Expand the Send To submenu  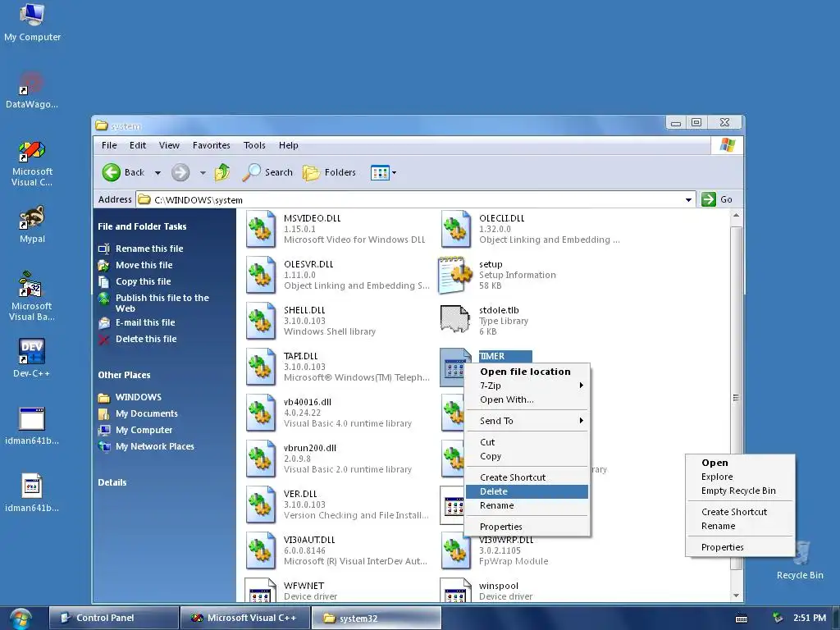click(x=527, y=421)
